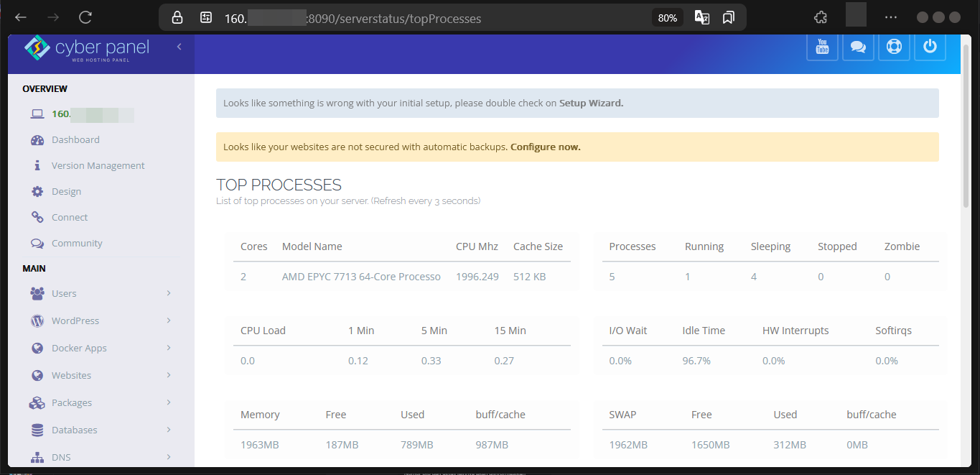Expand the Websites submenu arrow
The height and width of the screenshot is (475, 980).
169,375
